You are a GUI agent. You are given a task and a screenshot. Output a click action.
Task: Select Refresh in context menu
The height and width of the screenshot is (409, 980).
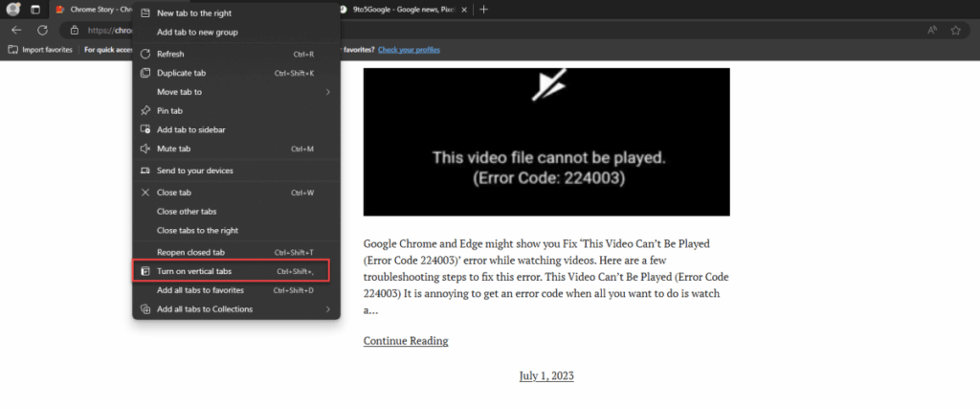tap(236, 54)
